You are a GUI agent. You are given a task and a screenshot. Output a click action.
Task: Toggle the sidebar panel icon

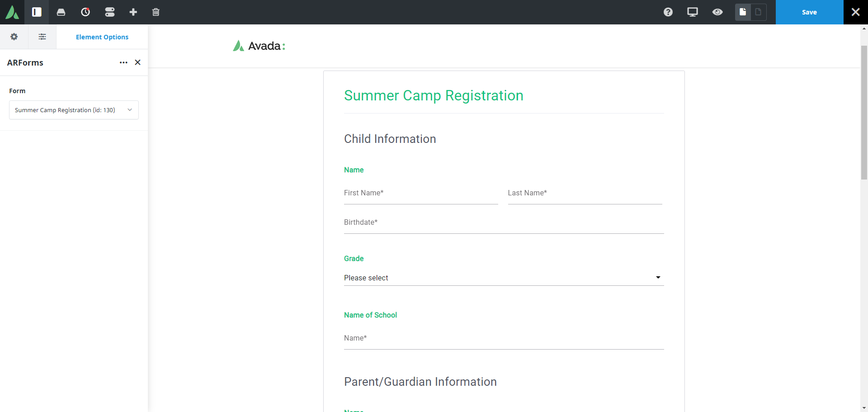point(37,12)
